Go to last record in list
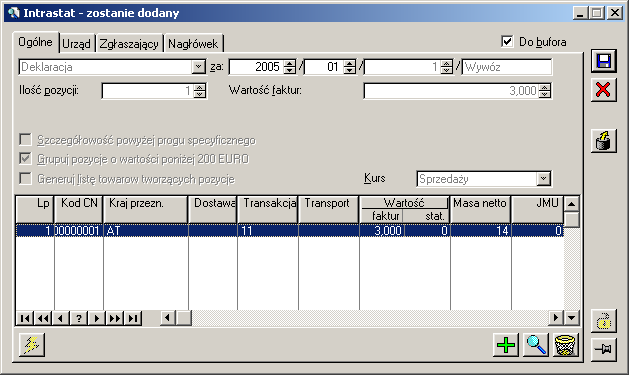The image size is (629, 375). click(x=133, y=318)
